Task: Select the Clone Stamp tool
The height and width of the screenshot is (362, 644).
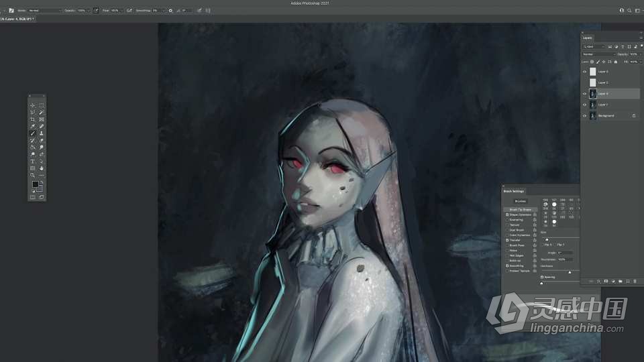Action: pyautogui.click(x=41, y=133)
